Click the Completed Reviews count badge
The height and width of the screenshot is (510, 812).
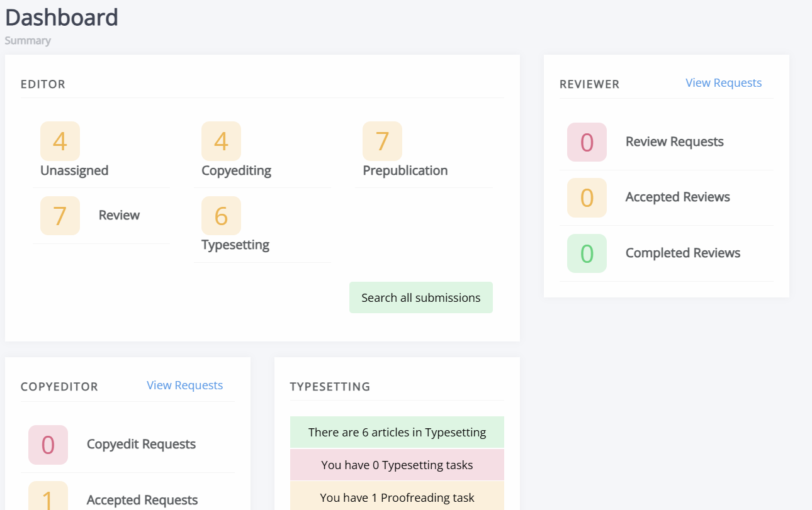click(x=587, y=253)
